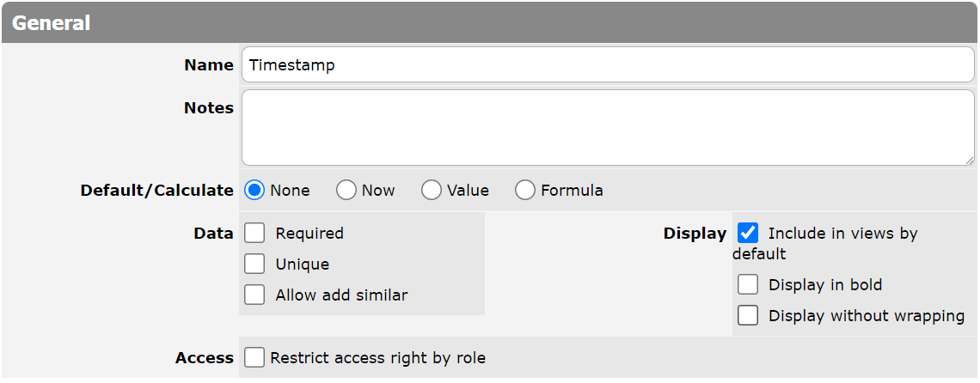
Task: Check Restrict access right by role
Action: coord(254,357)
